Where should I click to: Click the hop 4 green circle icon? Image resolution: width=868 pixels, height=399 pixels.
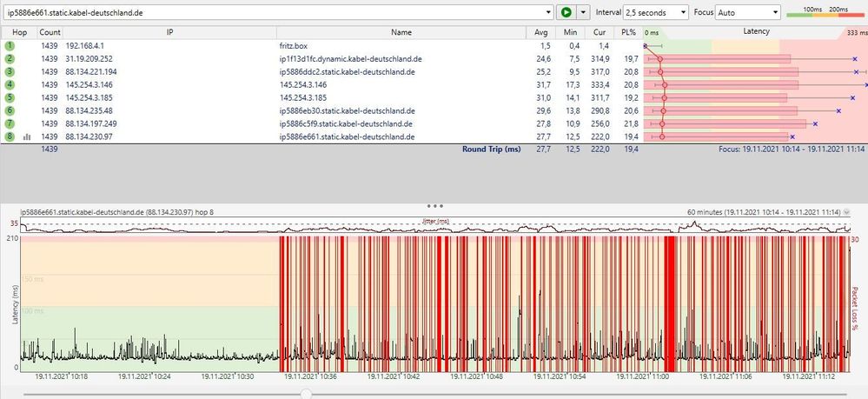point(10,84)
